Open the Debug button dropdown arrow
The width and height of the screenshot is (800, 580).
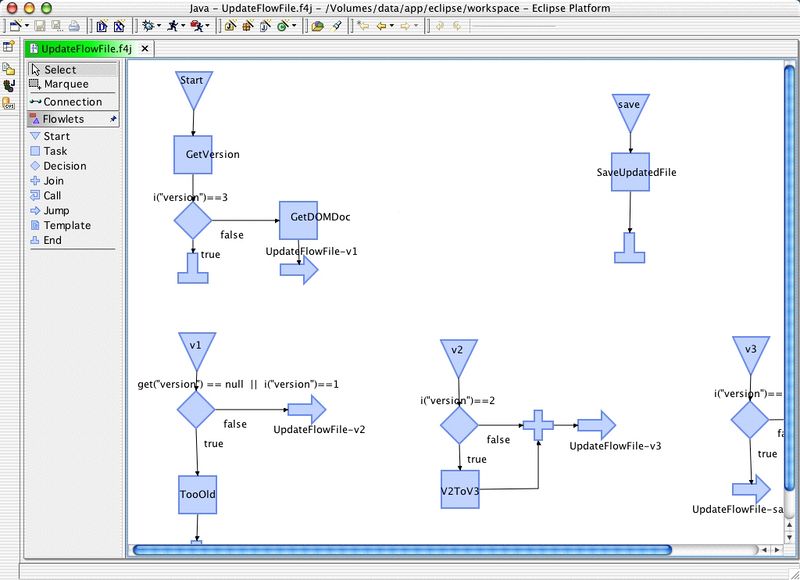(159, 26)
